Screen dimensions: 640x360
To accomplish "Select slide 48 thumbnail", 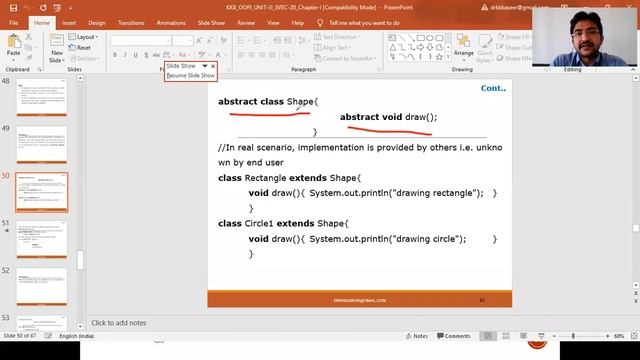I will click(x=42, y=98).
